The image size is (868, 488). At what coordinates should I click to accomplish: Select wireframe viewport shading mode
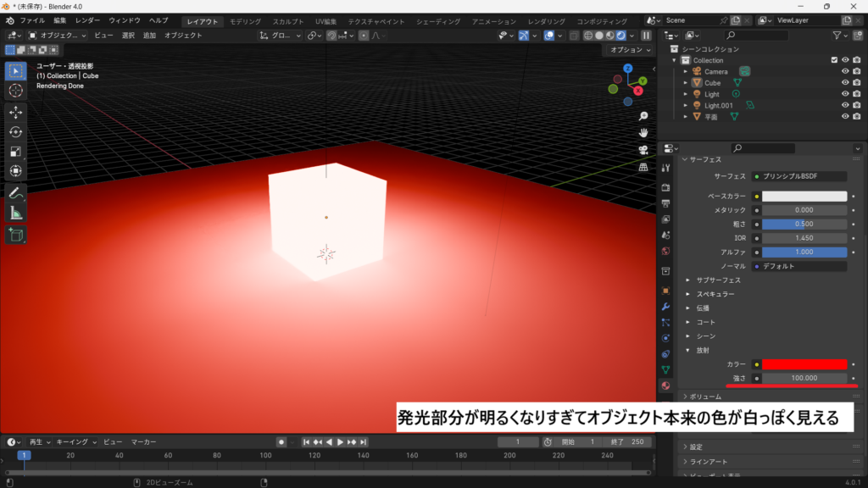pos(588,36)
